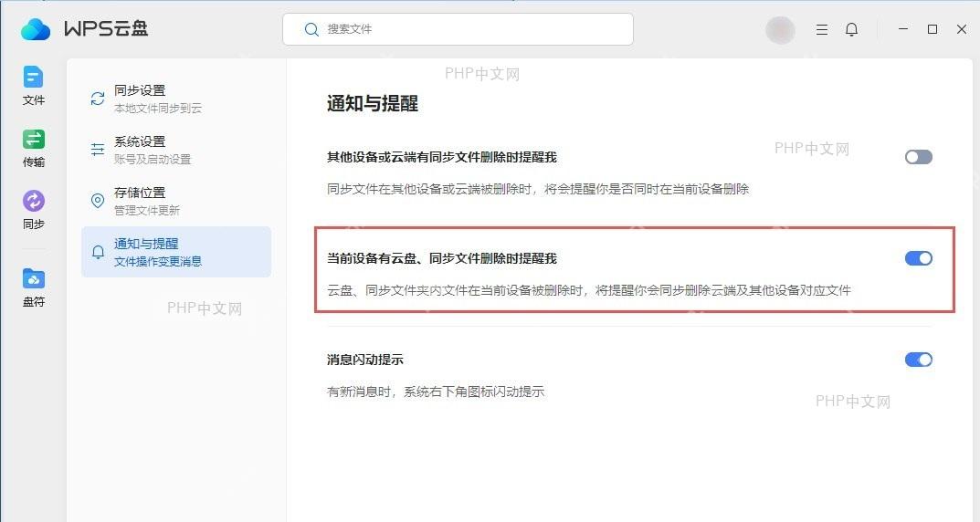
Task: Click the 通知与提醒 page heading
Action: coord(373,104)
